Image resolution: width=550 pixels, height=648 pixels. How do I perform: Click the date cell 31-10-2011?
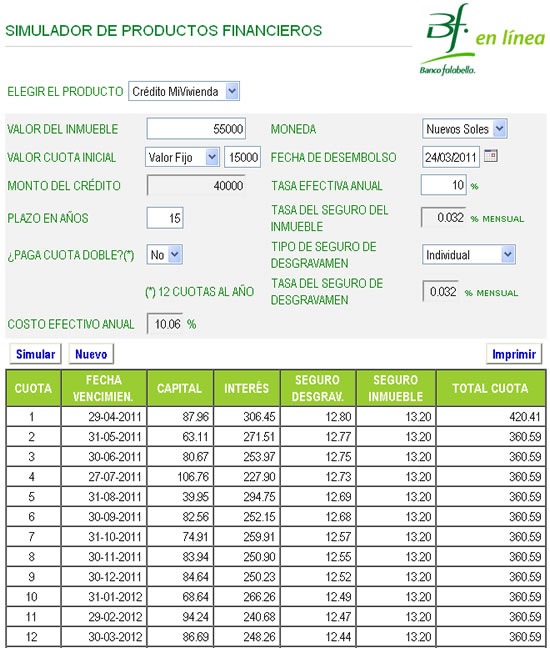click(x=104, y=536)
